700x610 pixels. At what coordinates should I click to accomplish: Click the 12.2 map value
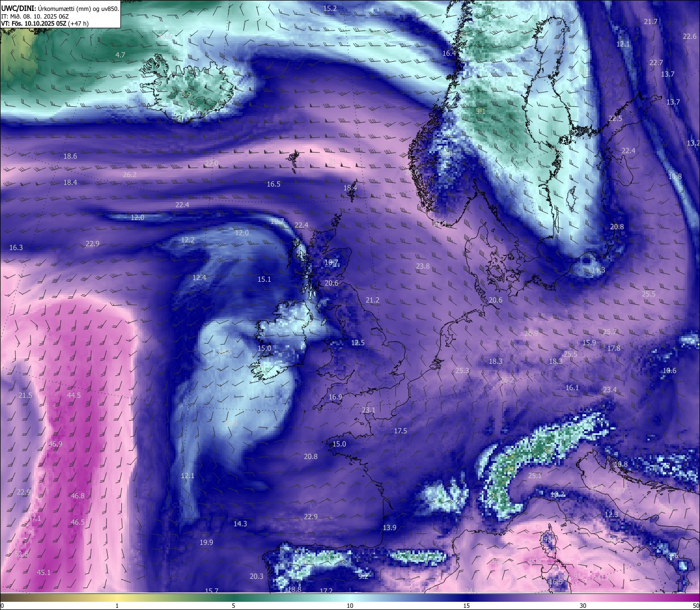[188, 240]
